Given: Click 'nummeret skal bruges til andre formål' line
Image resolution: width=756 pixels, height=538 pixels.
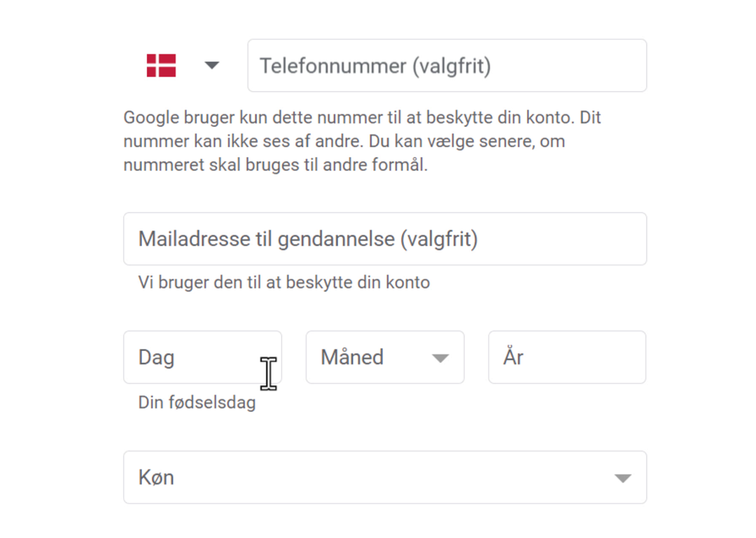Looking at the screenshot, I should (x=275, y=165).
